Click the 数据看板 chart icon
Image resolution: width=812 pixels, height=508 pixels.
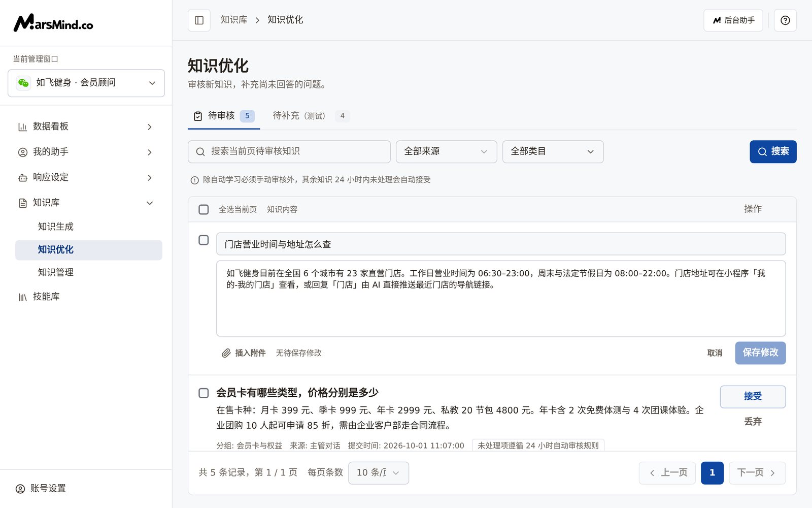pos(22,126)
